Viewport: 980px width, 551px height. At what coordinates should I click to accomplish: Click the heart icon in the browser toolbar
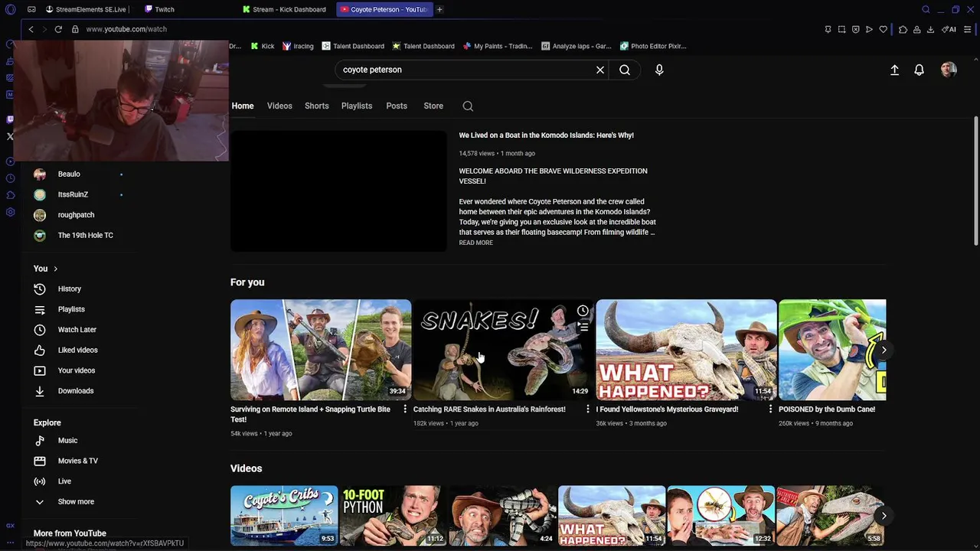[x=883, y=29]
